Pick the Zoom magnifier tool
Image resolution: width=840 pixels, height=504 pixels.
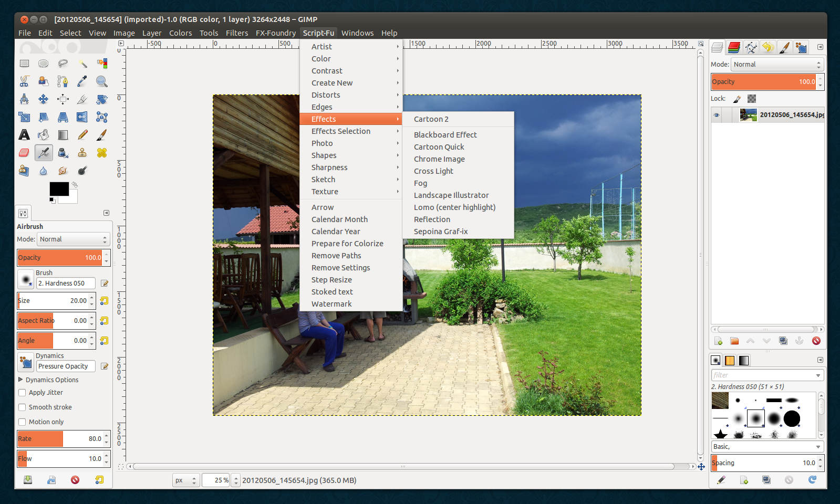[102, 81]
